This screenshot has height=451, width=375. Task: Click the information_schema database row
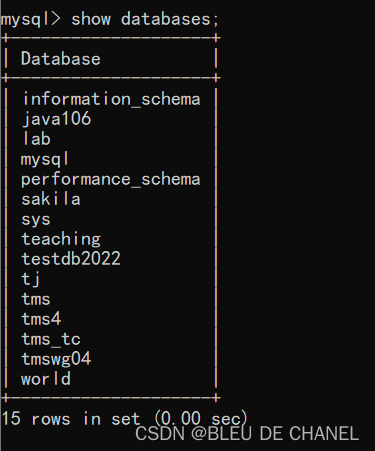111,99
